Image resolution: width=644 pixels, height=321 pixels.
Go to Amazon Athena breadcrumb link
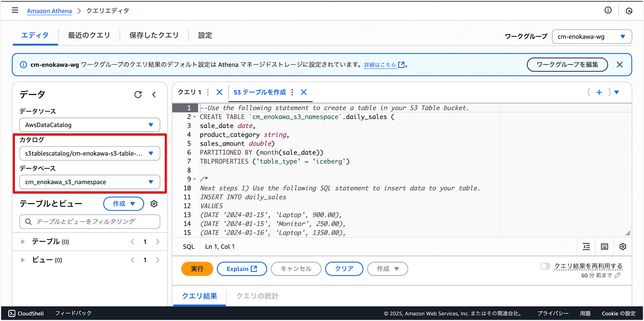click(49, 11)
